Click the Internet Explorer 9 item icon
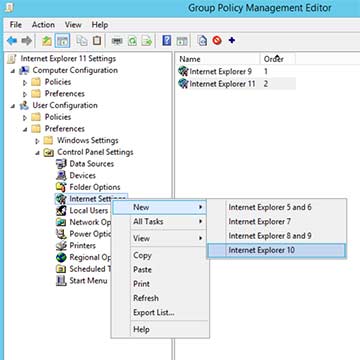 pyautogui.click(x=183, y=71)
